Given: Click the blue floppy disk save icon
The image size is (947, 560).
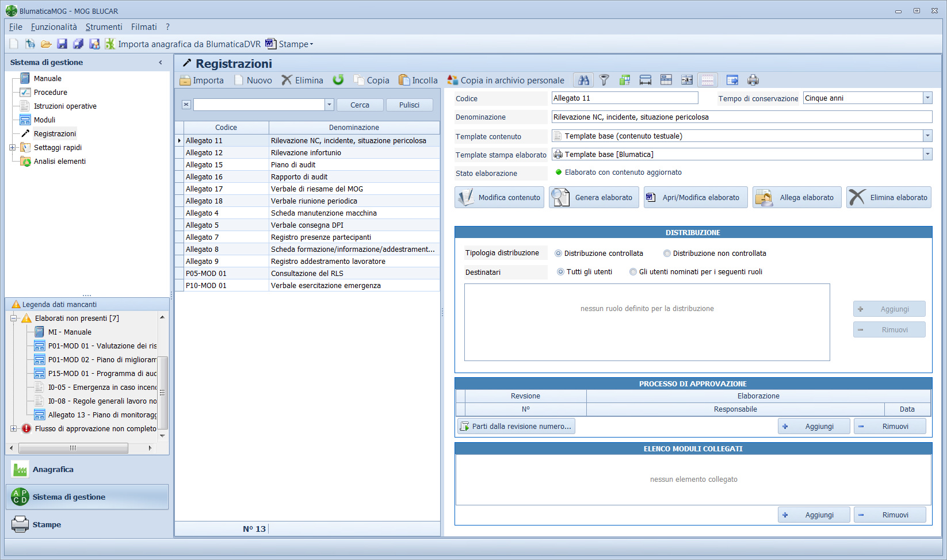Looking at the screenshot, I should 62,44.
